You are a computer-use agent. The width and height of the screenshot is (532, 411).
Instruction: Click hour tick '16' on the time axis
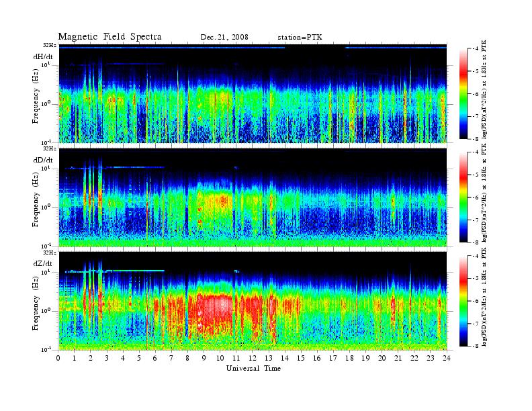click(317, 358)
